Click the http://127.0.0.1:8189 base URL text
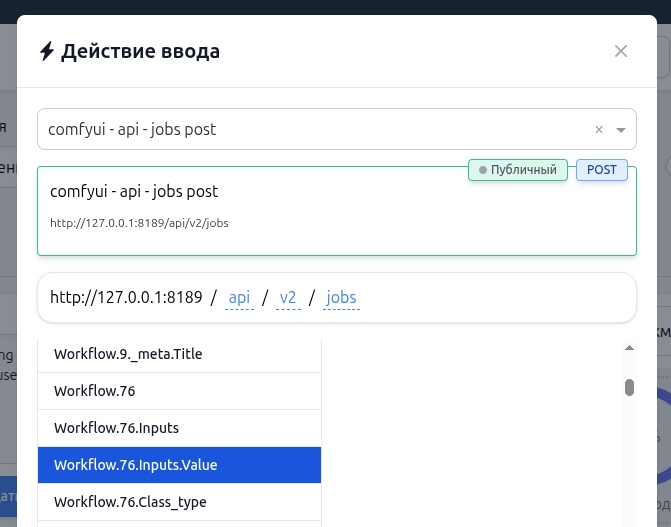 pyautogui.click(x=126, y=297)
